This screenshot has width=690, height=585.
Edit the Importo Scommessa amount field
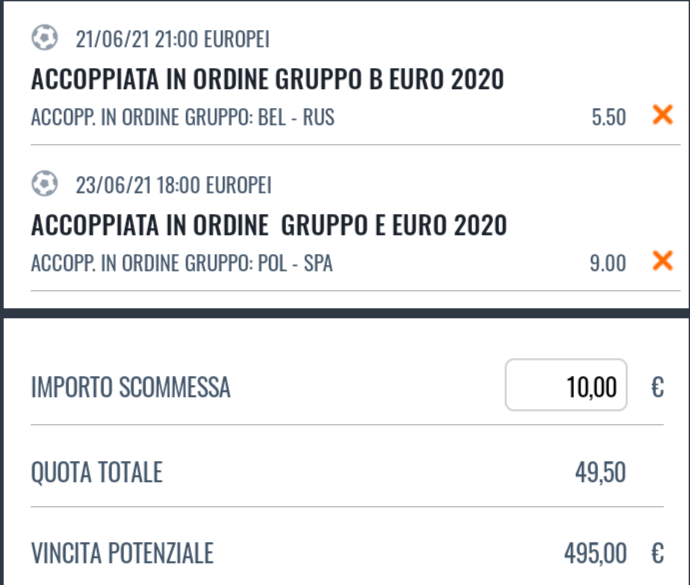[x=566, y=385]
